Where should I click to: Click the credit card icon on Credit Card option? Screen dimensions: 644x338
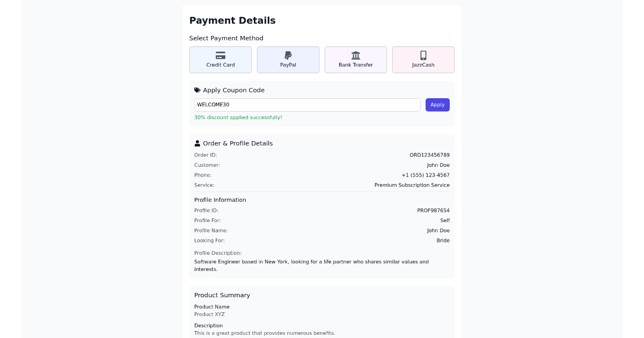[x=221, y=55]
